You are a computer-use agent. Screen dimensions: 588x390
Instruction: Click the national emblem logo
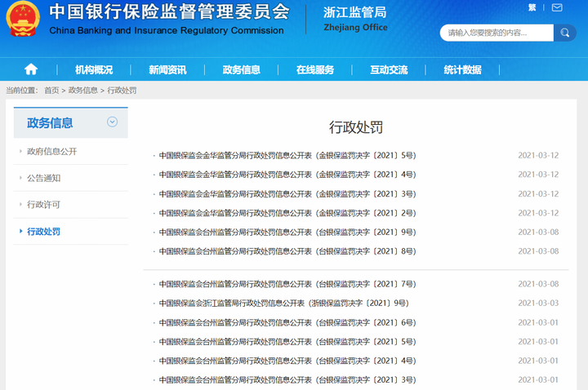(22, 20)
